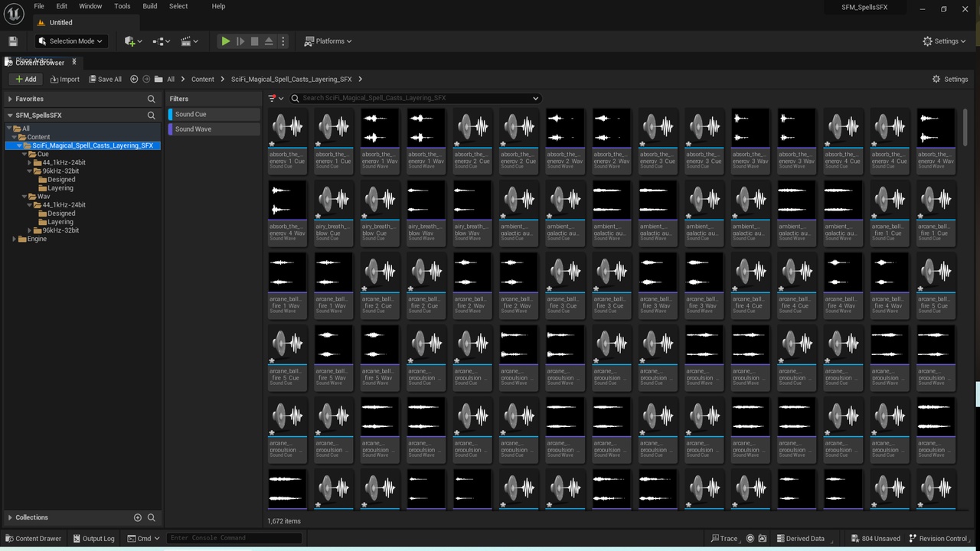Open the Blueprints toolbar icon menu

162,41
